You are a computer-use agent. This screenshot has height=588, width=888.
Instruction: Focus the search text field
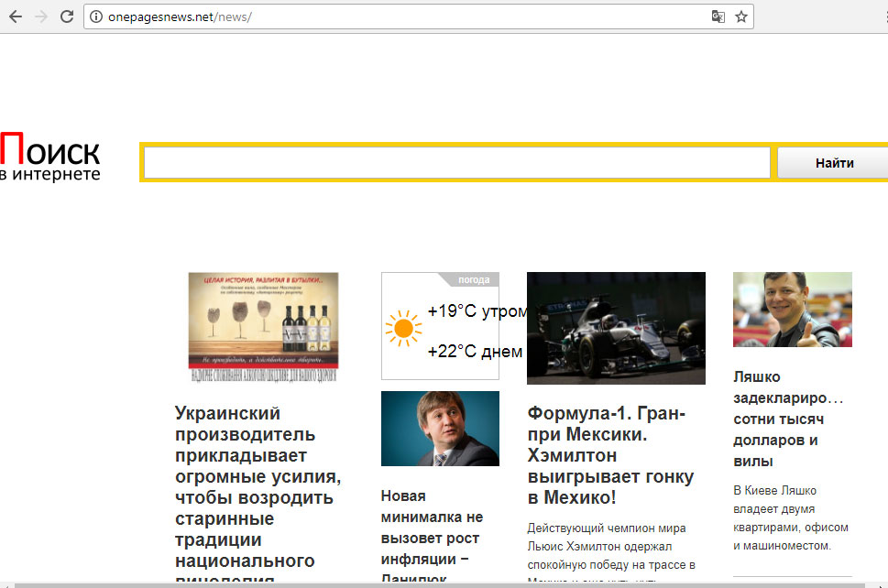(x=456, y=163)
